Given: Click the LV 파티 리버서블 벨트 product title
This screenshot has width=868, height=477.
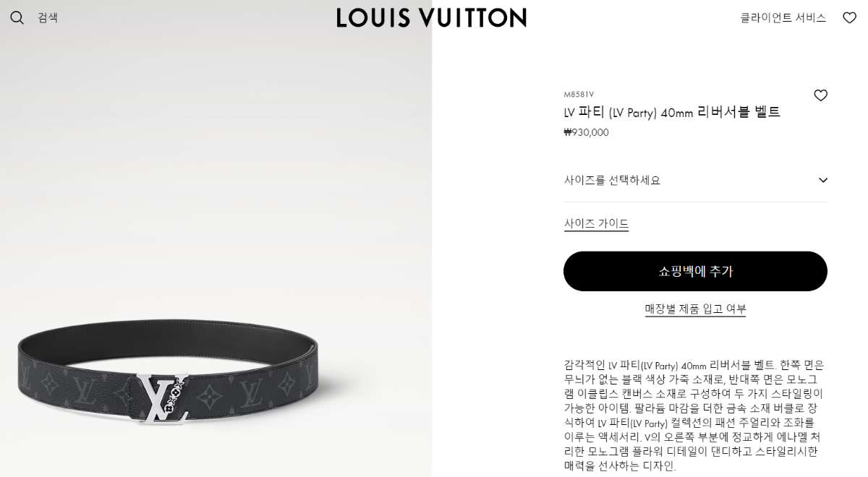Looking at the screenshot, I should (x=672, y=112).
